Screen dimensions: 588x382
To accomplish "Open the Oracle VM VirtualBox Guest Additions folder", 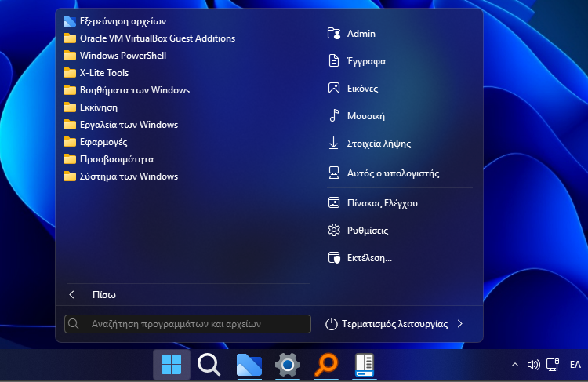I will point(149,38).
